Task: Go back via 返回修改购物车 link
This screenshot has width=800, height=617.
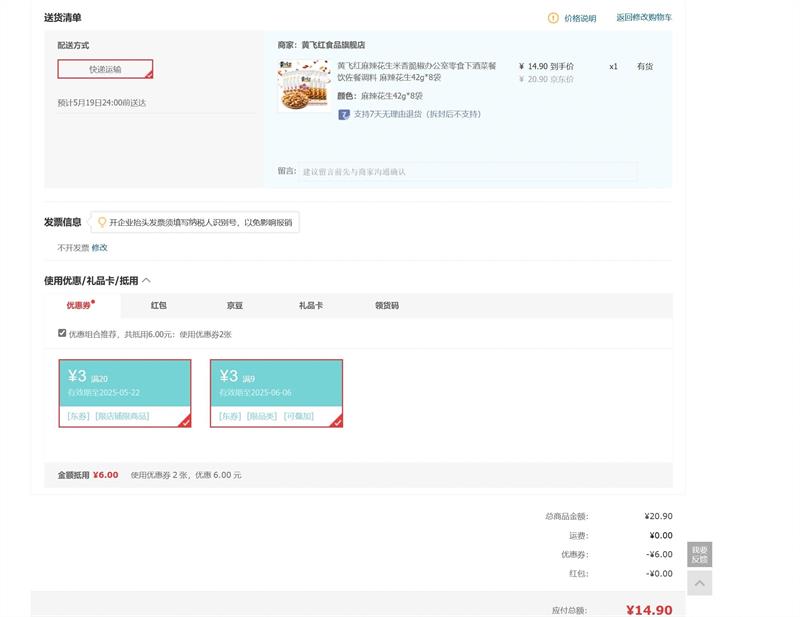Action: (x=643, y=18)
